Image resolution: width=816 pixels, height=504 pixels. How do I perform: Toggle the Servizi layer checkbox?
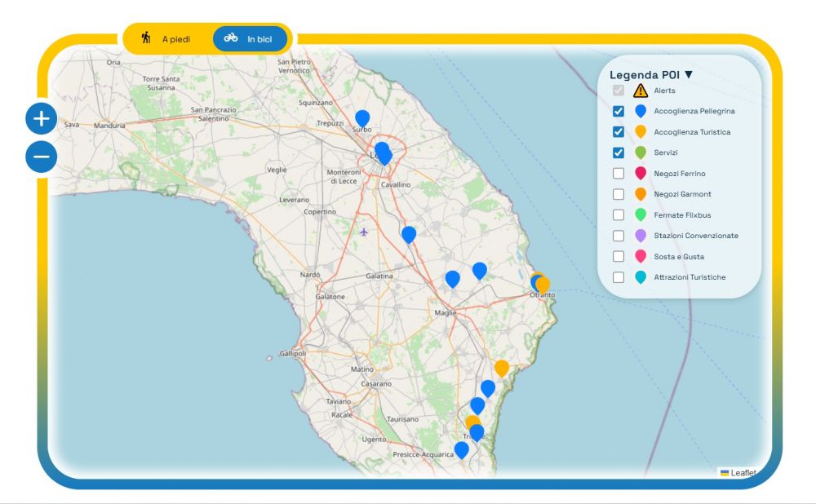[619, 153]
